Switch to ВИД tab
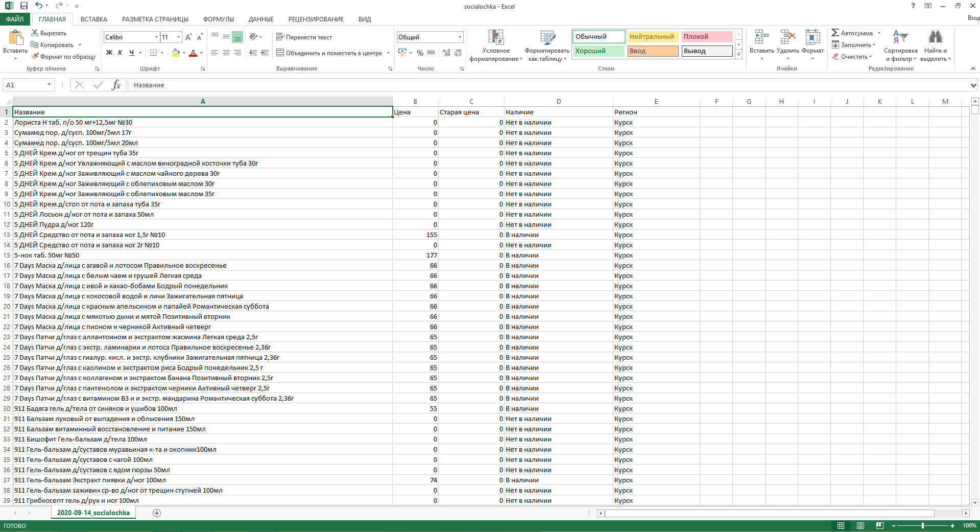 point(365,19)
